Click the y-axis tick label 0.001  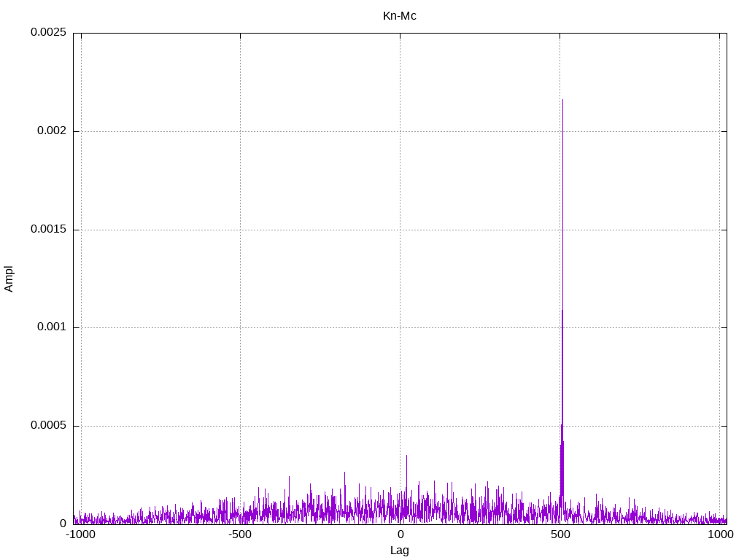click(x=52, y=327)
